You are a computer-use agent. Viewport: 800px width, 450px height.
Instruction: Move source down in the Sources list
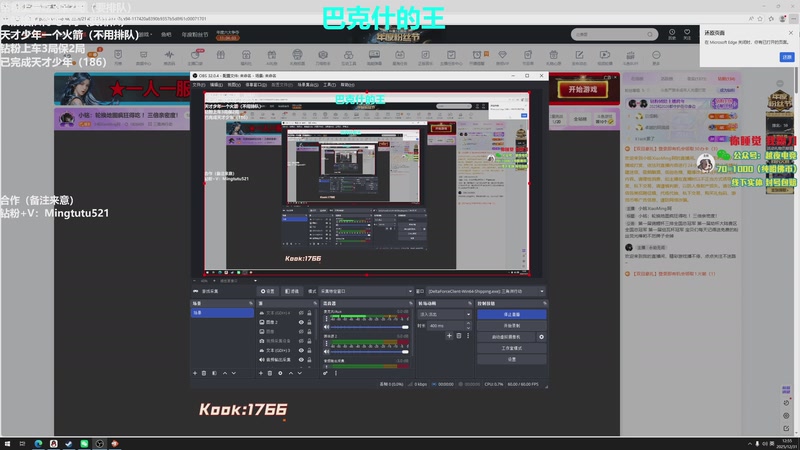(299, 373)
